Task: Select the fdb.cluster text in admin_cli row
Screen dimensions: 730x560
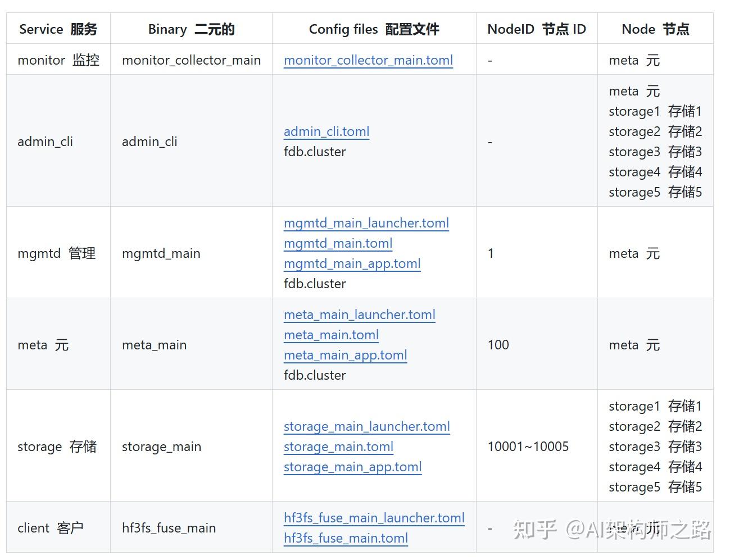Action: coord(314,151)
